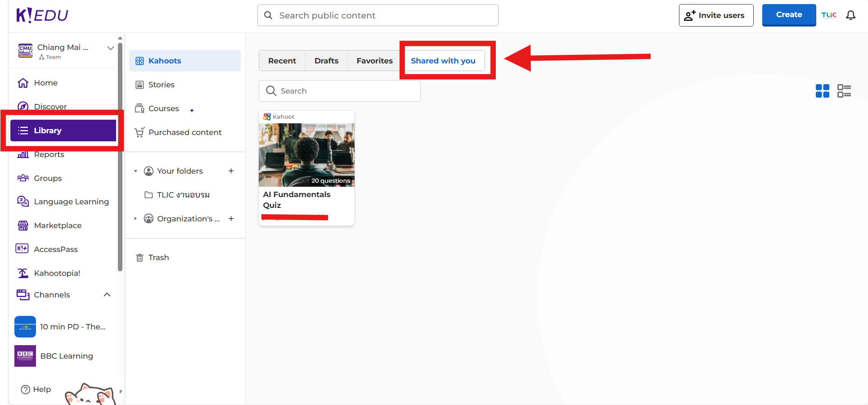Open the Kahoot EDU logo home
The image size is (868, 405).
[x=42, y=15]
